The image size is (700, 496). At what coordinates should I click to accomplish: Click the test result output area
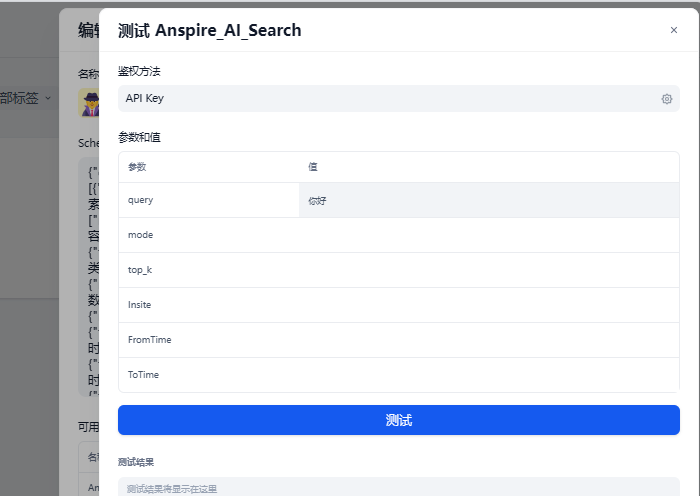[399, 487]
